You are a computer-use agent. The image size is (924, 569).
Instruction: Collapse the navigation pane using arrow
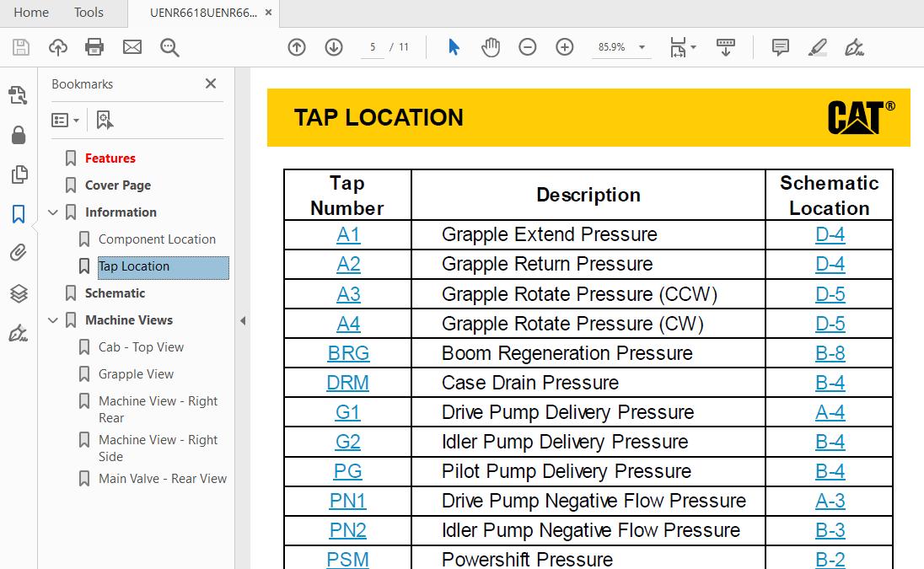(243, 321)
